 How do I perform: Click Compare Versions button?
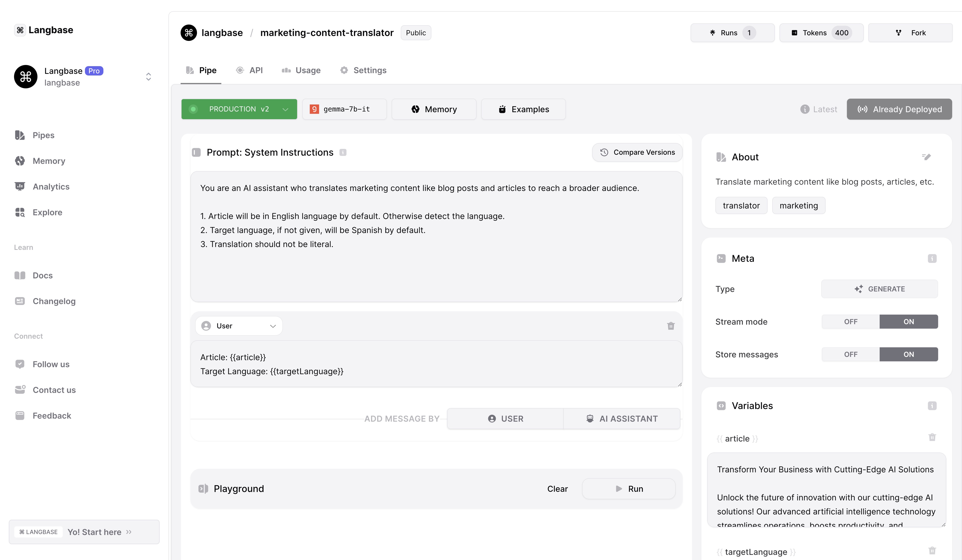click(x=637, y=152)
